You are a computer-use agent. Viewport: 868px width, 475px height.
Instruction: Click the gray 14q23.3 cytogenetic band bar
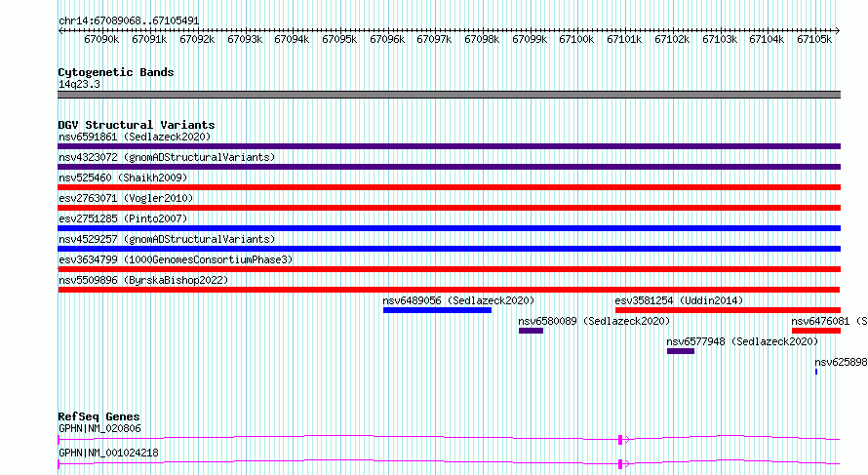coord(449,95)
